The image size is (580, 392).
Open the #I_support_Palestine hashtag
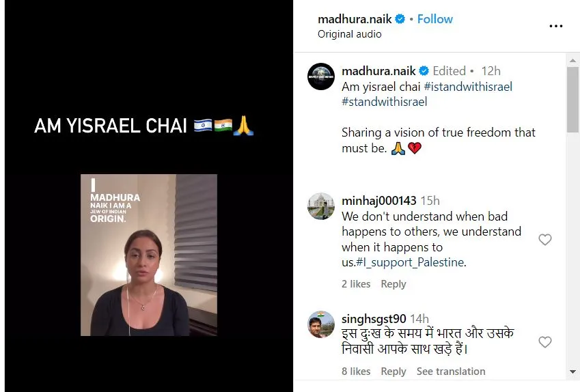[410, 262]
